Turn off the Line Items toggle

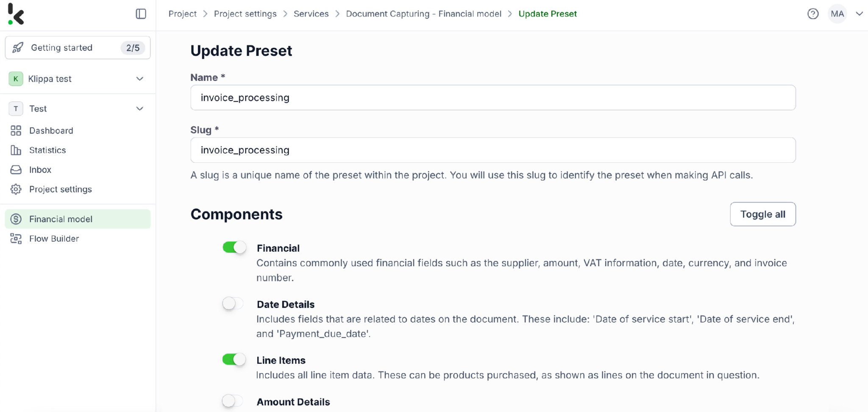point(234,359)
